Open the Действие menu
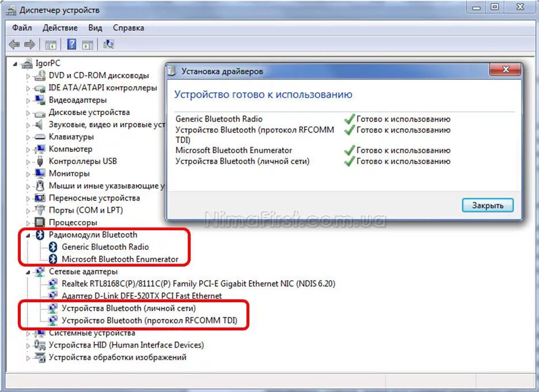The height and width of the screenshot is (392, 539). (60, 28)
